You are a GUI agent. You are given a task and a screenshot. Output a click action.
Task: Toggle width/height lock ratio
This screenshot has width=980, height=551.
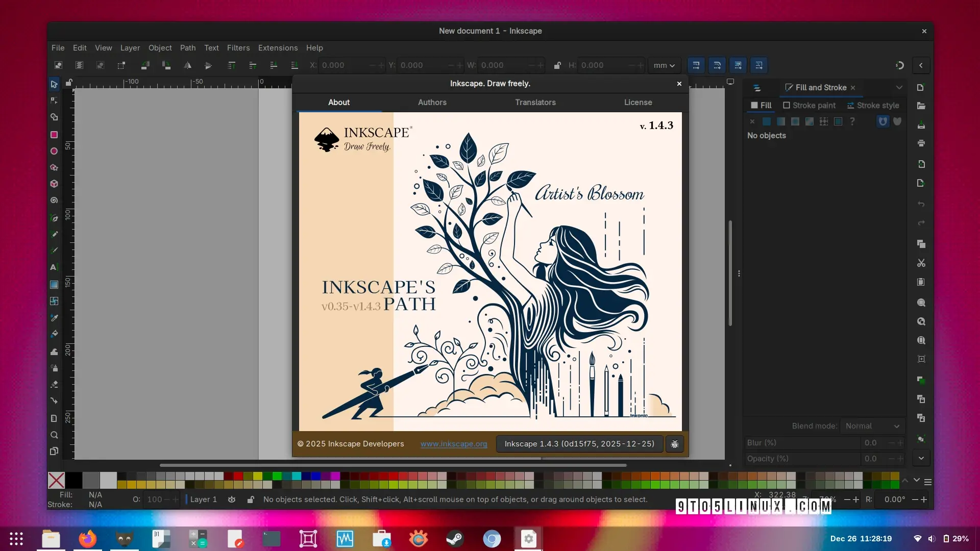pos(557,65)
